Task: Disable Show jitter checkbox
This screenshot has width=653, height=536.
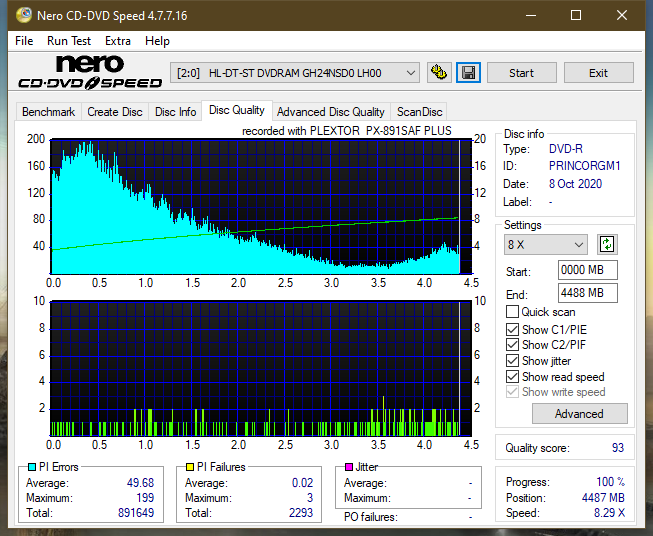Action: pyautogui.click(x=512, y=361)
